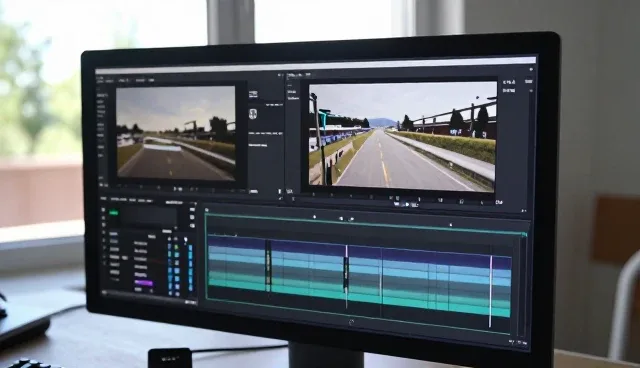Click the right program preview video

tap(402, 136)
